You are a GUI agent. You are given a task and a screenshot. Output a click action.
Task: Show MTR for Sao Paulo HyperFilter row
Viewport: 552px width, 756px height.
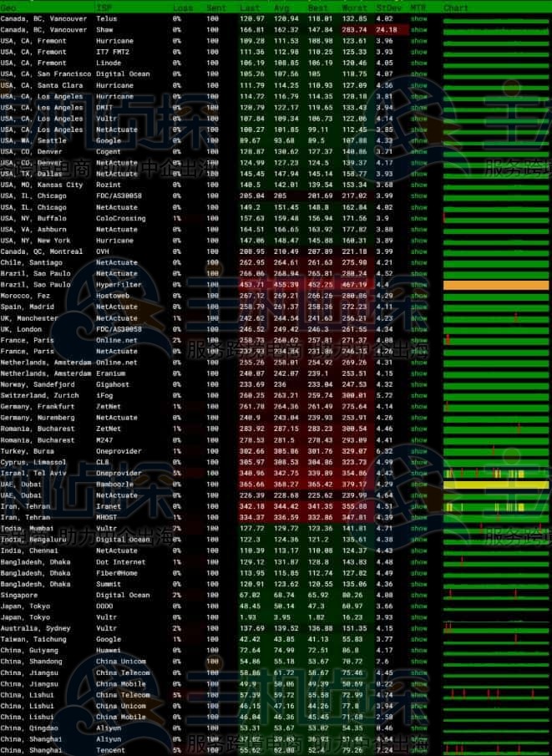click(418, 285)
